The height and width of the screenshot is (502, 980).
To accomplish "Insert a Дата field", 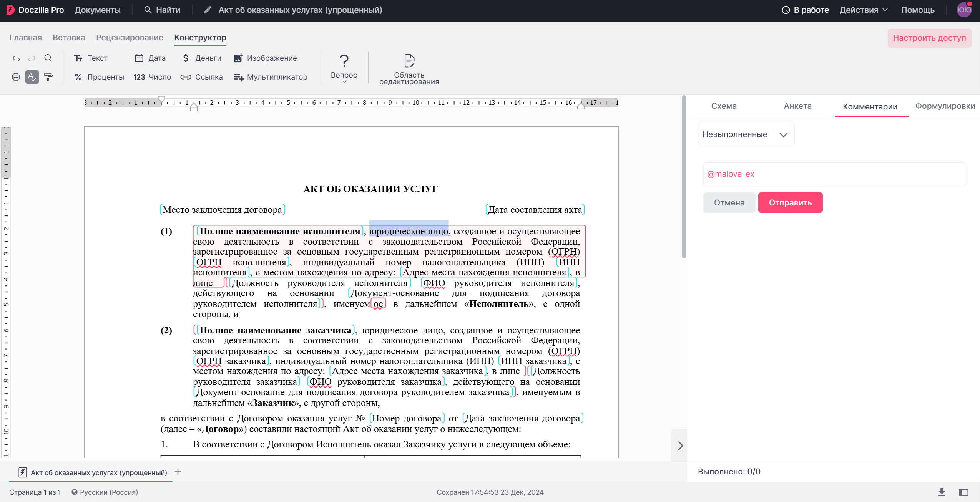I will click(150, 58).
